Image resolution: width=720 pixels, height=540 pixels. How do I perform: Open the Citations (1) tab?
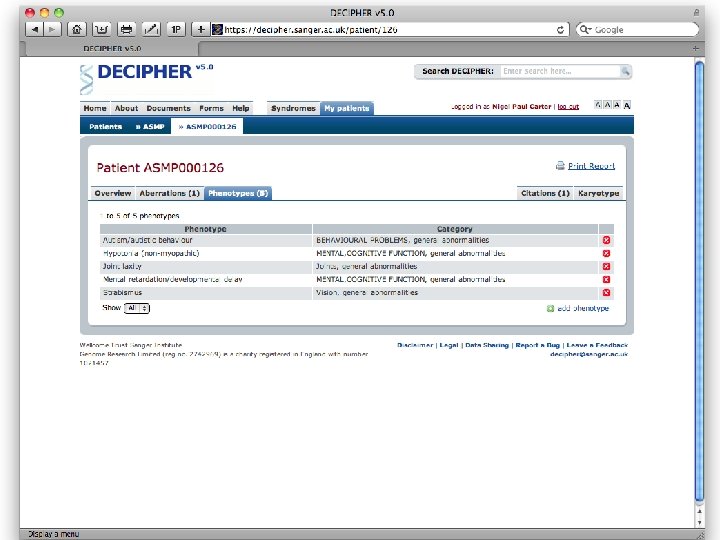545,193
